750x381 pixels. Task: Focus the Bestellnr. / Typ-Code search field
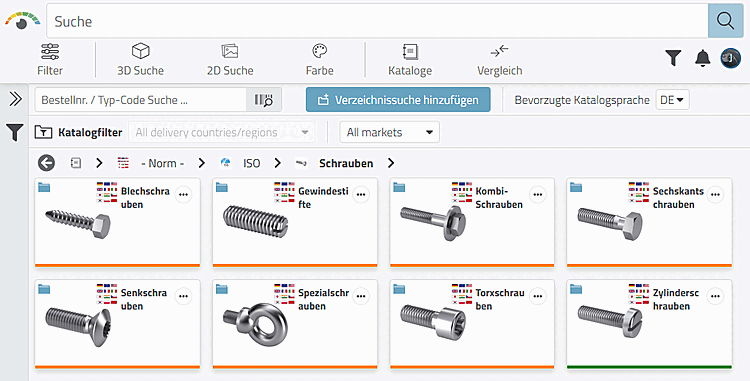point(141,100)
